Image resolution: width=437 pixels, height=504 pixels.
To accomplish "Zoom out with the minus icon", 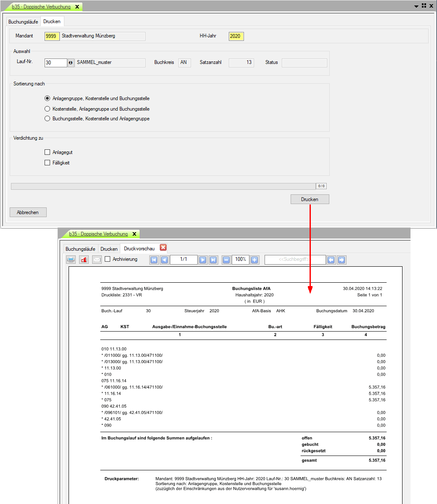I will (226, 260).
